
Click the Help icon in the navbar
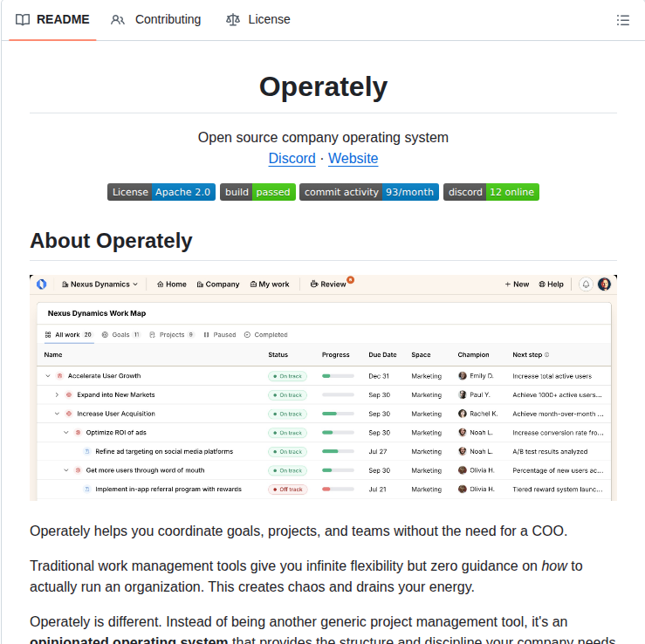click(x=542, y=284)
